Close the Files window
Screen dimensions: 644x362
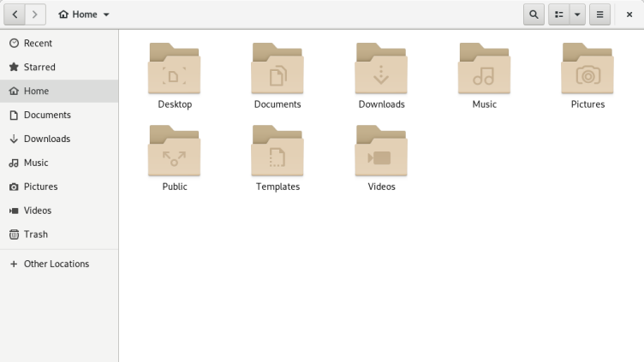629,15
